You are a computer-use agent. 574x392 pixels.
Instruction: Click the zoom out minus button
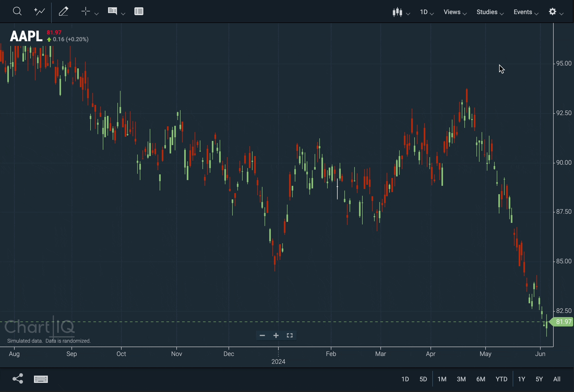(262, 336)
